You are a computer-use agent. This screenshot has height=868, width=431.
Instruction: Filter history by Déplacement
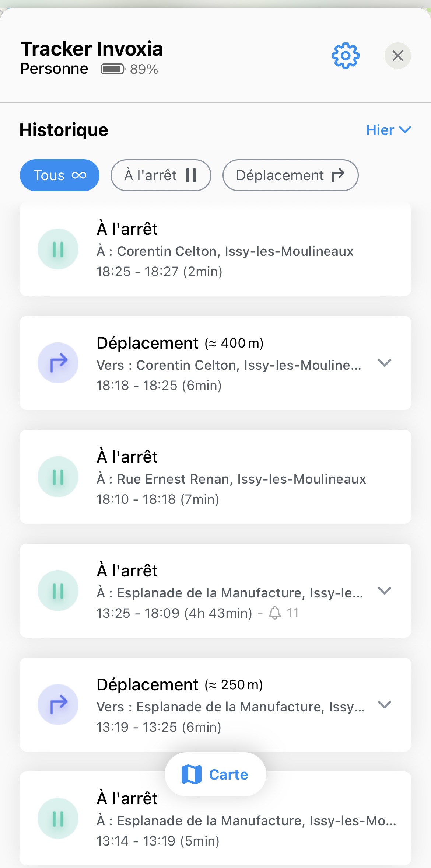click(x=291, y=175)
